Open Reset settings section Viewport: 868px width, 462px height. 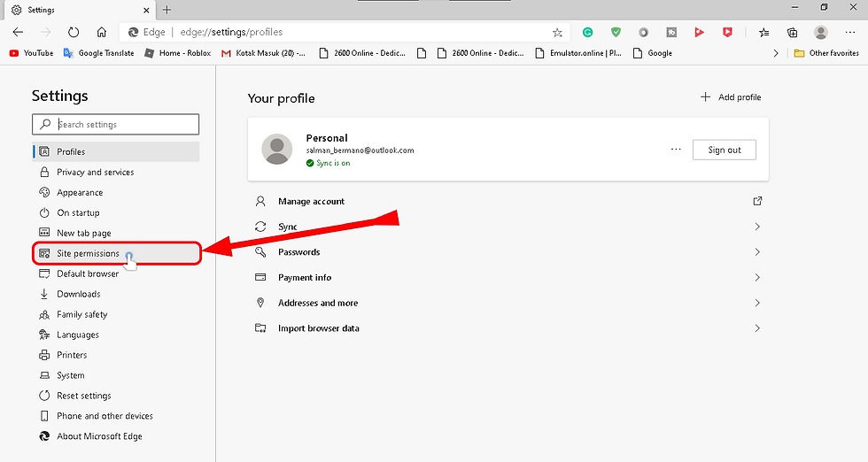pyautogui.click(x=116, y=396)
